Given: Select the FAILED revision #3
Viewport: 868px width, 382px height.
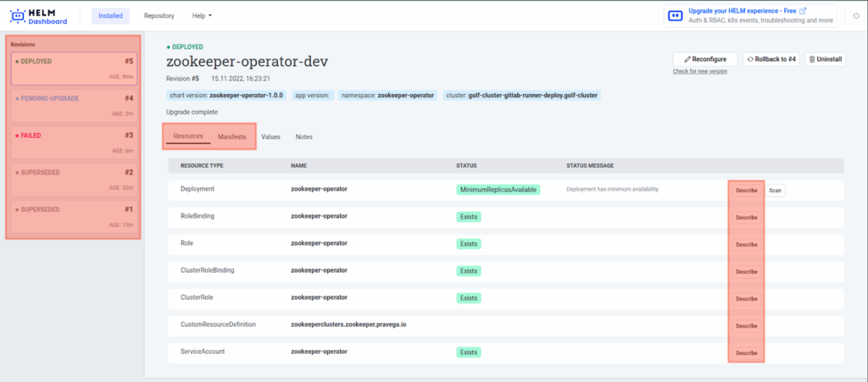Looking at the screenshot, I should point(74,142).
